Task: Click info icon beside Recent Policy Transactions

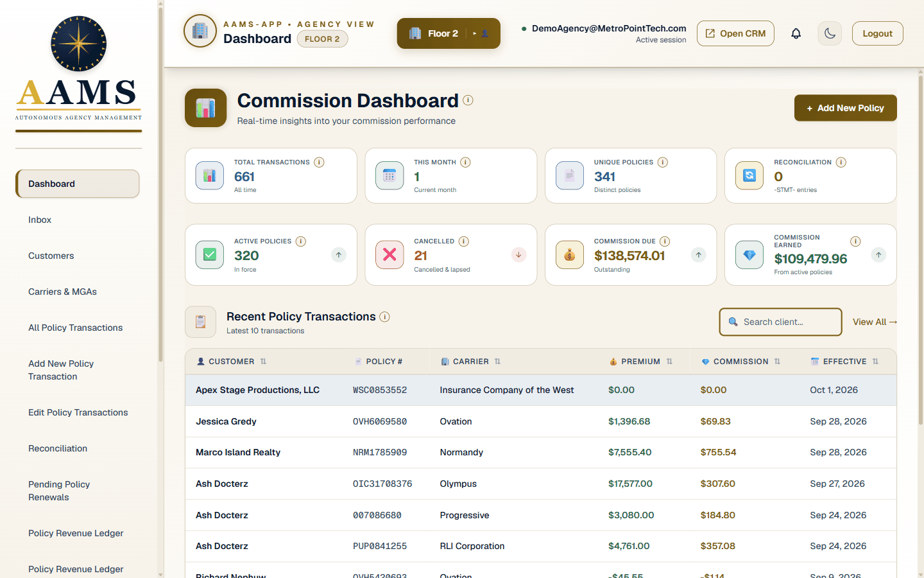Action: tap(384, 317)
